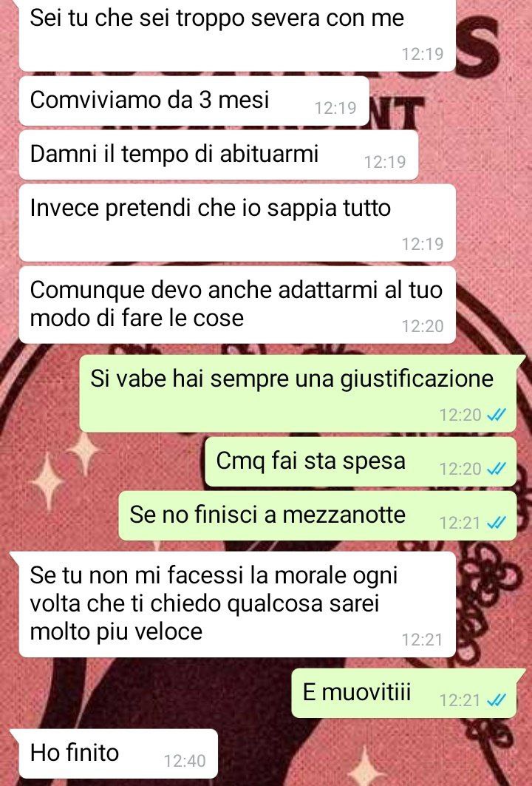The height and width of the screenshot is (786, 532).
Task: Select the 'Comviviamo da 3 mesi' message
Action: pos(194,101)
